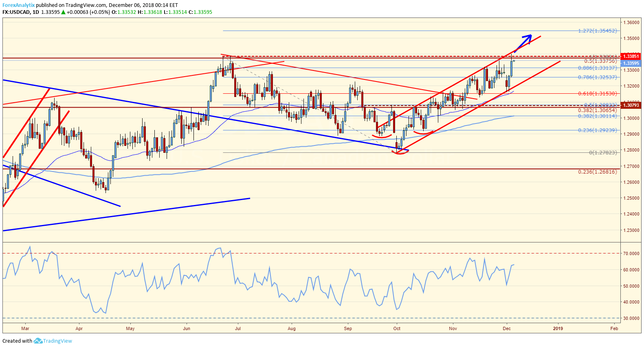644x348 pixels.
Task: Click the green up-triangle change indicator
Action: pyautogui.click(x=63, y=12)
